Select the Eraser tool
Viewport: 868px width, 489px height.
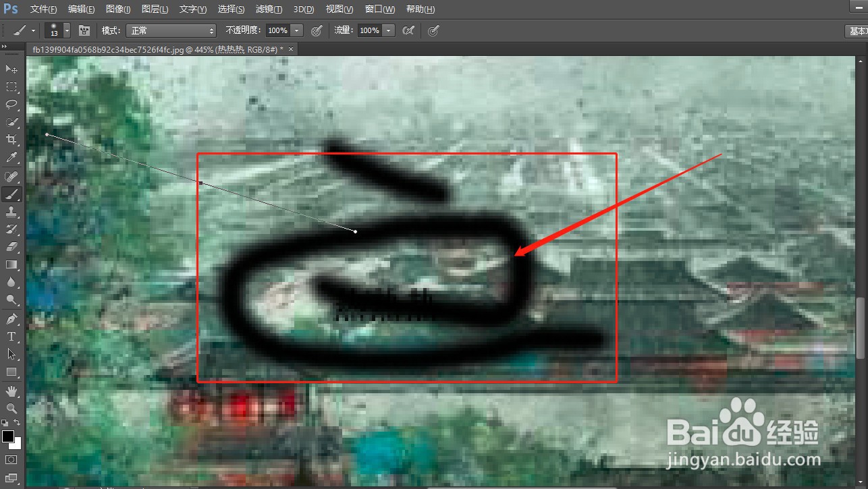tap(11, 247)
